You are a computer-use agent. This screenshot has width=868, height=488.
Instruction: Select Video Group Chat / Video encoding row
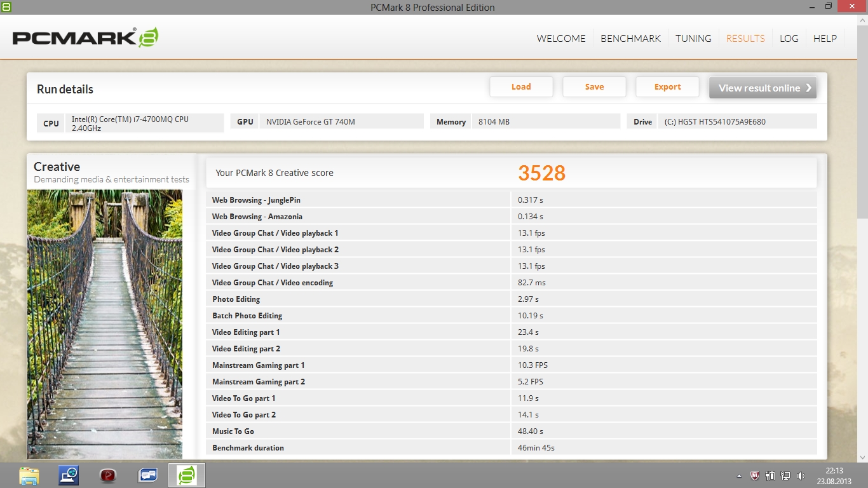pyautogui.click(x=512, y=283)
